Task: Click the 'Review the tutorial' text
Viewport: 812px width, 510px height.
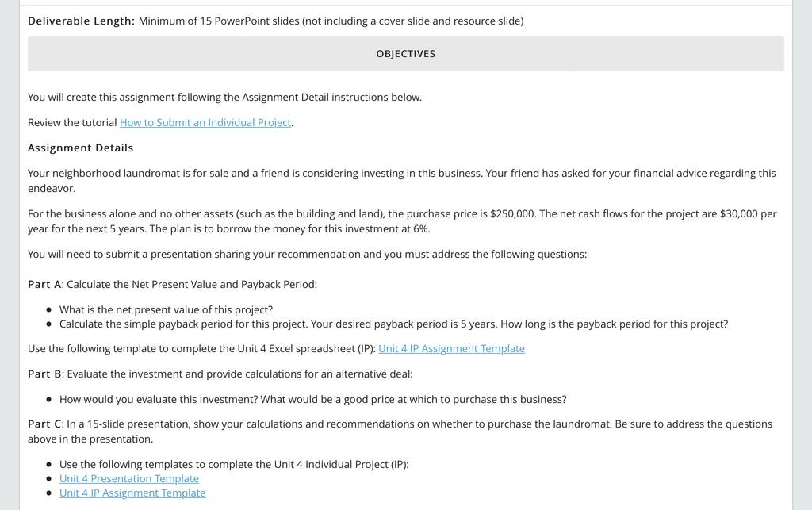Action: point(72,123)
